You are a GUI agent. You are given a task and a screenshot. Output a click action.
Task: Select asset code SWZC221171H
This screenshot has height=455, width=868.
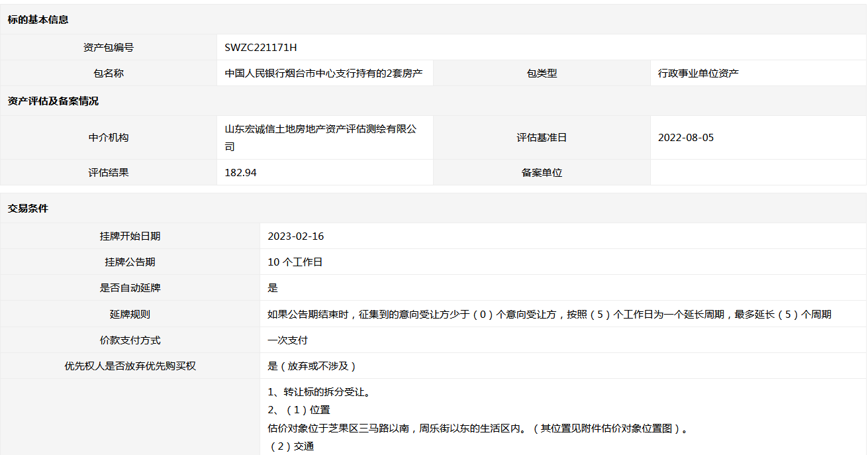tap(261, 48)
